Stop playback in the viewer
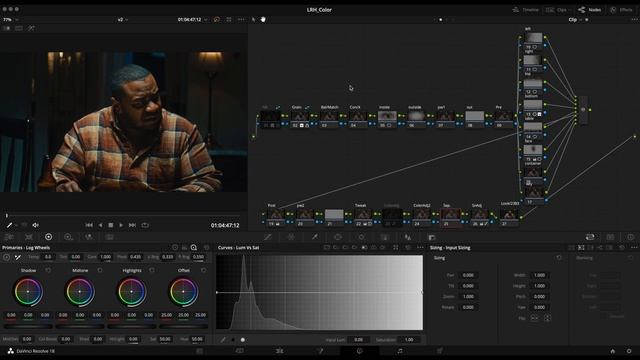Viewport: 640px width, 360px height. pyautogui.click(x=111, y=225)
